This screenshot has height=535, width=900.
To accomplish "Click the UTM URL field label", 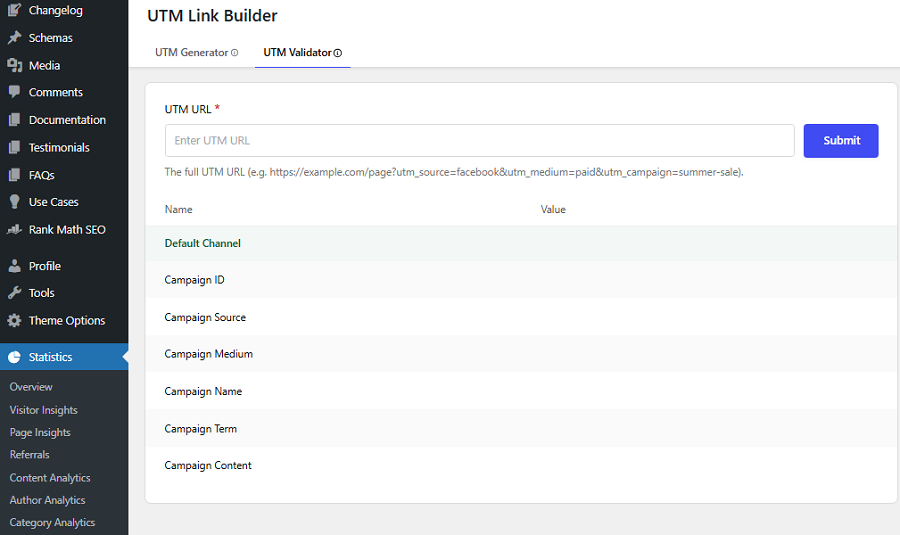I will click(x=188, y=109).
